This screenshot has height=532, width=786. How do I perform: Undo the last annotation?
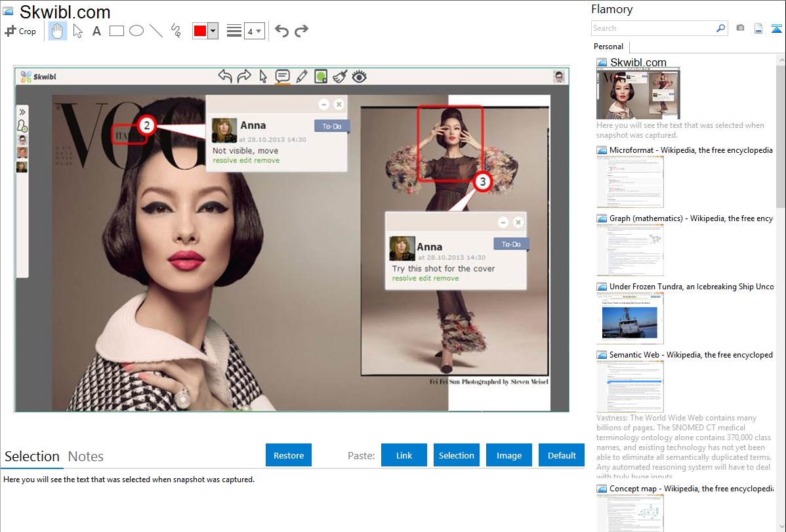[x=281, y=31]
